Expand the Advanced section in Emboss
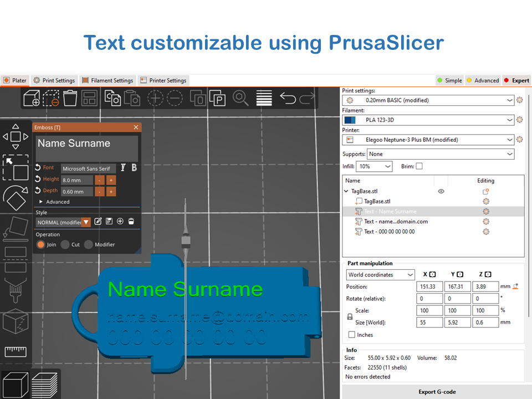Screen dimensions: 532x399 (x=42, y=202)
